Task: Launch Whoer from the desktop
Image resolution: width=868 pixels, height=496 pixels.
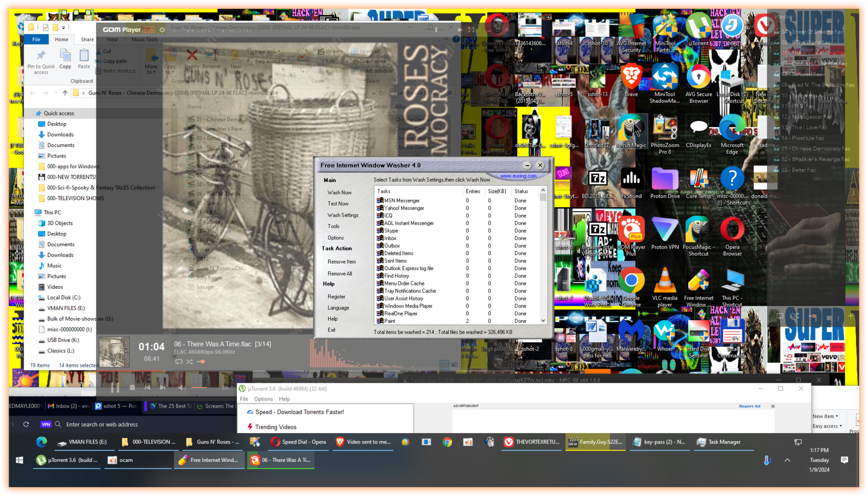Action: pyautogui.click(x=665, y=335)
